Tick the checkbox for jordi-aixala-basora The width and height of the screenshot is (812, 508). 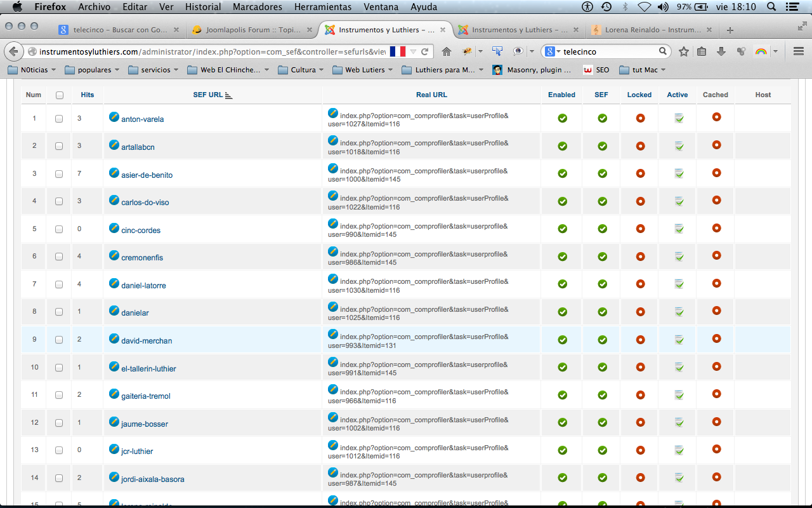click(x=59, y=478)
